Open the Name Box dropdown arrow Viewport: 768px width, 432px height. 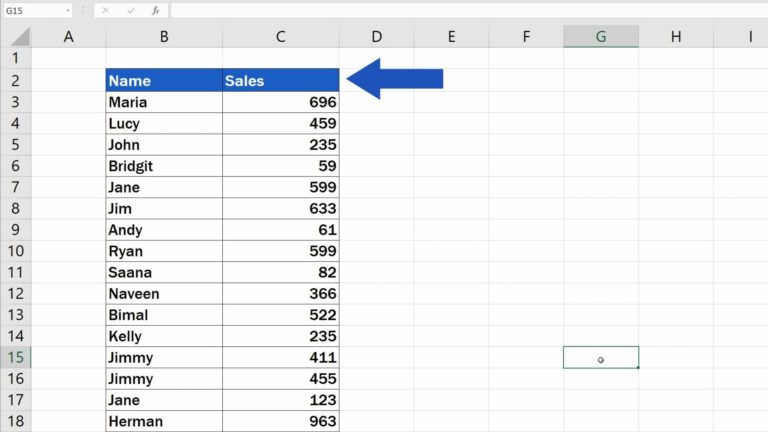(67, 10)
